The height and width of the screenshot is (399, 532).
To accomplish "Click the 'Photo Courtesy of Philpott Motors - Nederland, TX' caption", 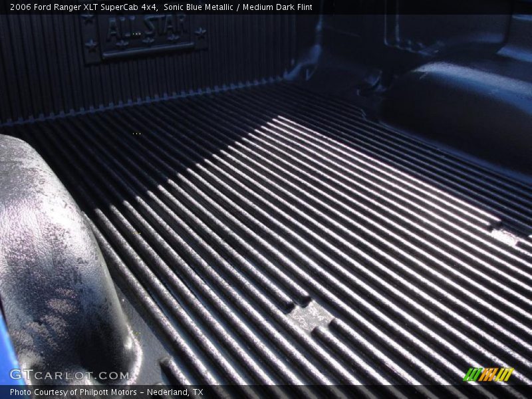I will point(106,392).
